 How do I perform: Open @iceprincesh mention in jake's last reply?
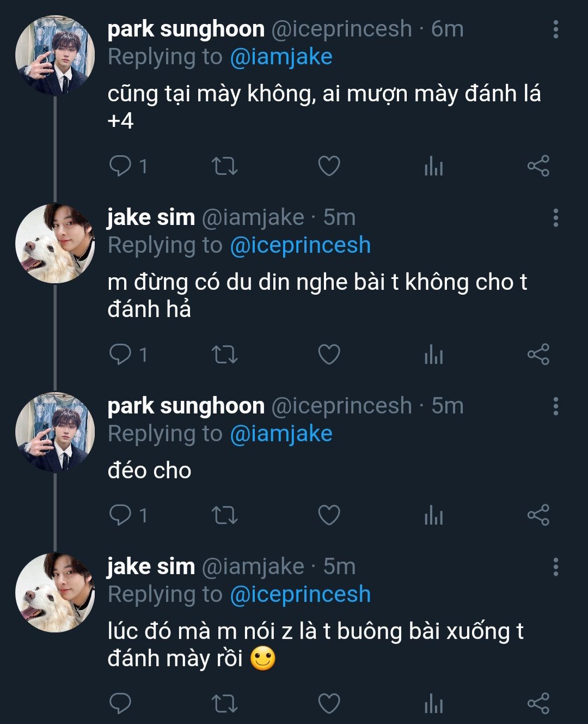point(300,594)
